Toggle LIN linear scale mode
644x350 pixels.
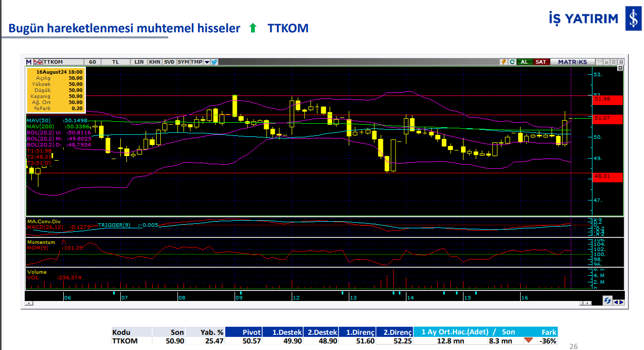pyautogui.click(x=139, y=62)
